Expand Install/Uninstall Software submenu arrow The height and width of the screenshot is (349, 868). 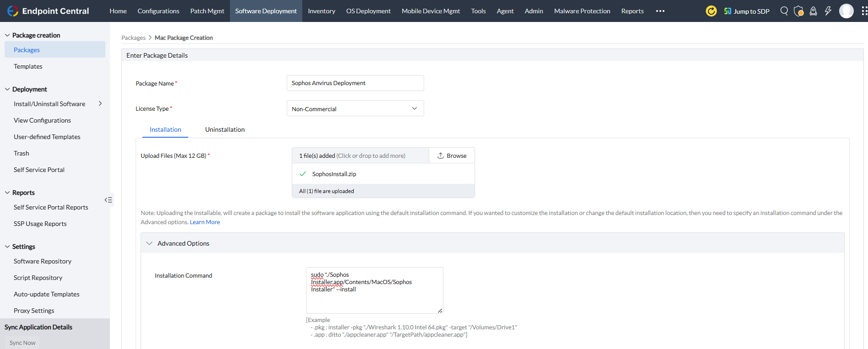[x=100, y=104]
